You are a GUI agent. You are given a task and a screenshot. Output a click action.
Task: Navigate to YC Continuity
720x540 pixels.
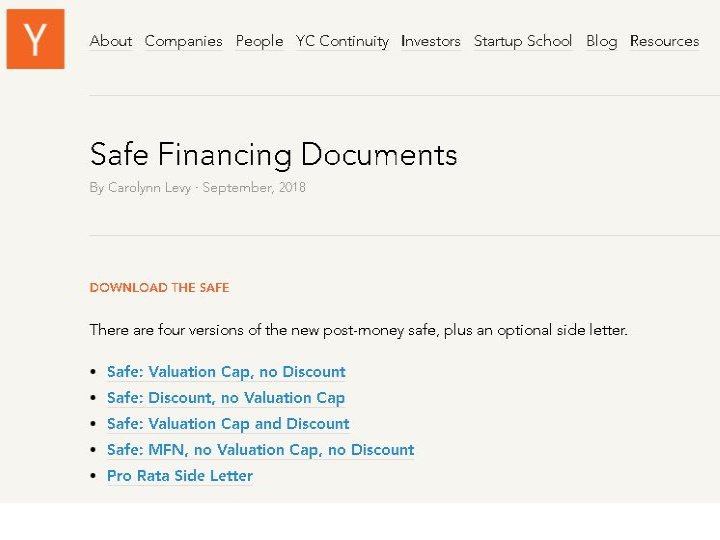click(342, 41)
